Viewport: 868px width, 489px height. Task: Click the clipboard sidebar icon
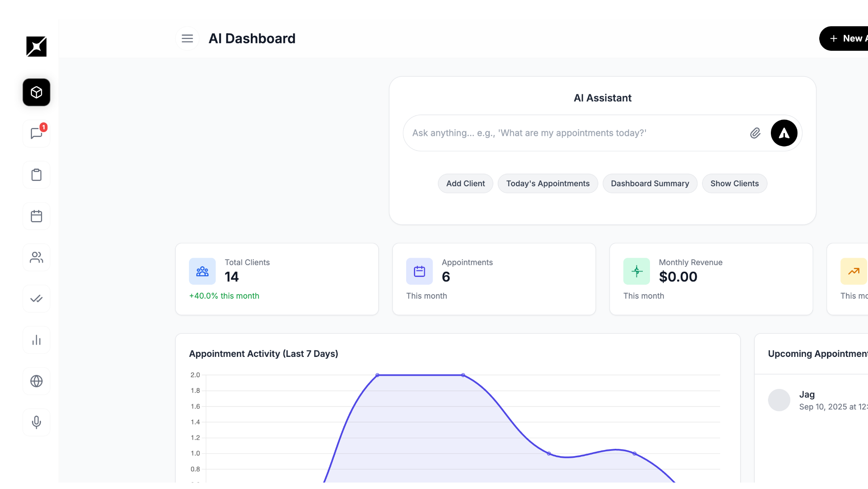(36, 175)
